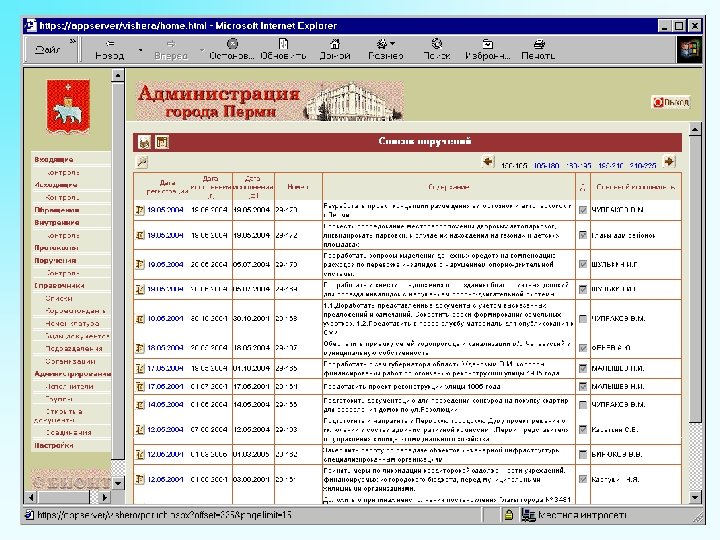Click the sidebar's vertical scrollbar track
The height and width of the screenshot is (540, 720).
click(x=118, y=467)
